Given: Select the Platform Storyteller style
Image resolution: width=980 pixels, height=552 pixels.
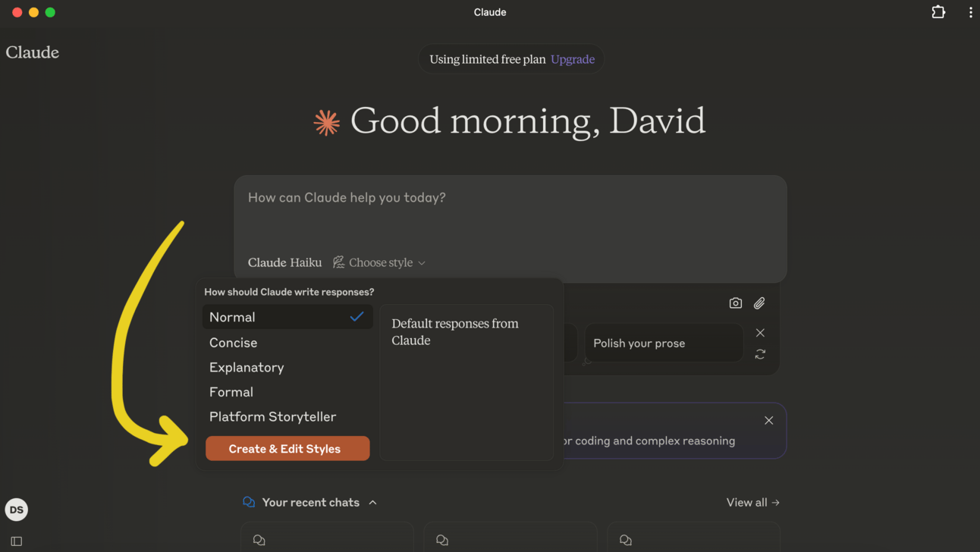Looking at the screenshot, I should point(287,416).
